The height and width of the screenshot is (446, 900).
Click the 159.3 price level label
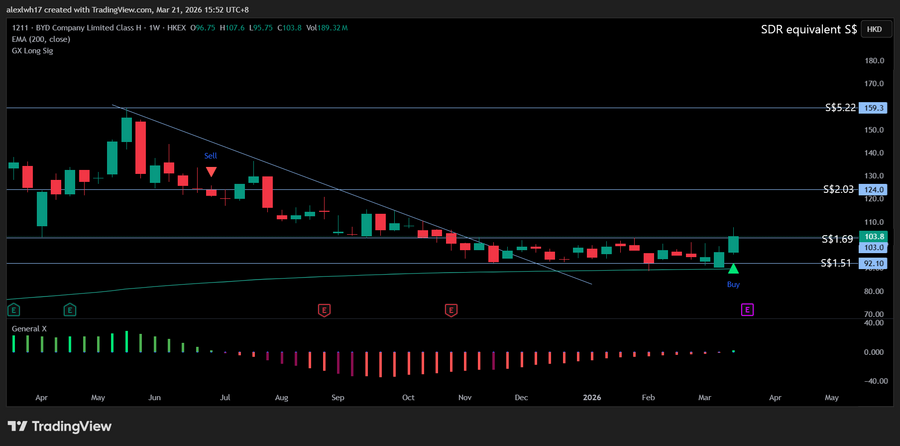[x=875, y=107]
